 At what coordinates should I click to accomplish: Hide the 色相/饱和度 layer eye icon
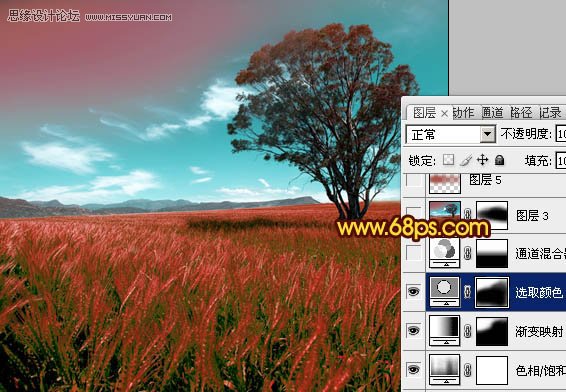[414, 369]
